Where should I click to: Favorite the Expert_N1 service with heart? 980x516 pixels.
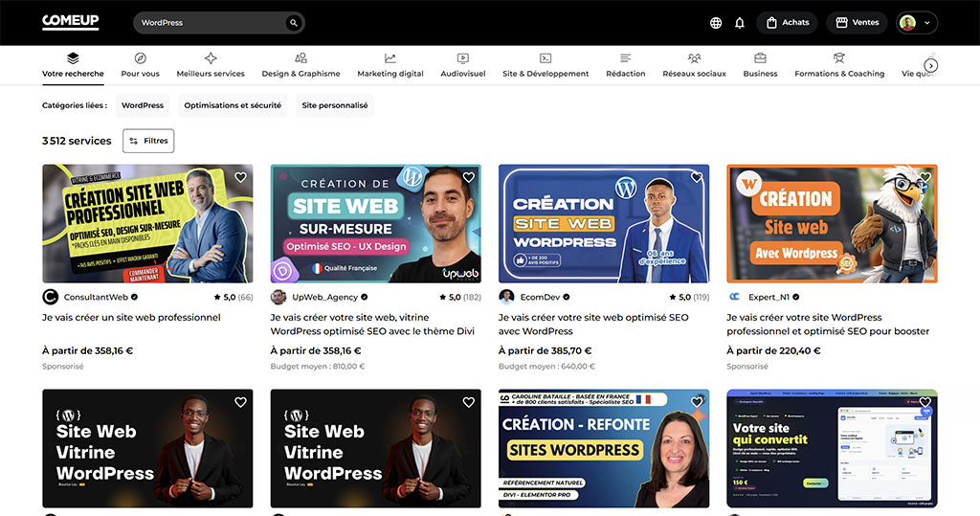tap(925, 178)
